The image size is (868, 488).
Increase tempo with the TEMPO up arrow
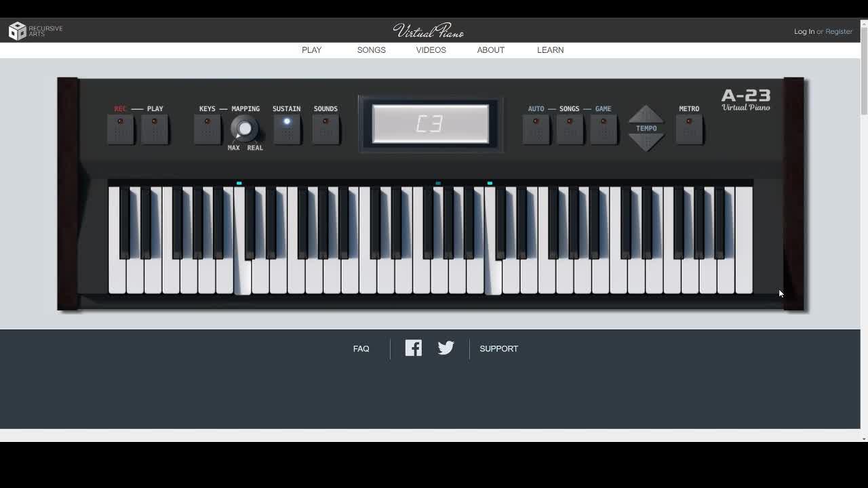click(x=646, y=114)
